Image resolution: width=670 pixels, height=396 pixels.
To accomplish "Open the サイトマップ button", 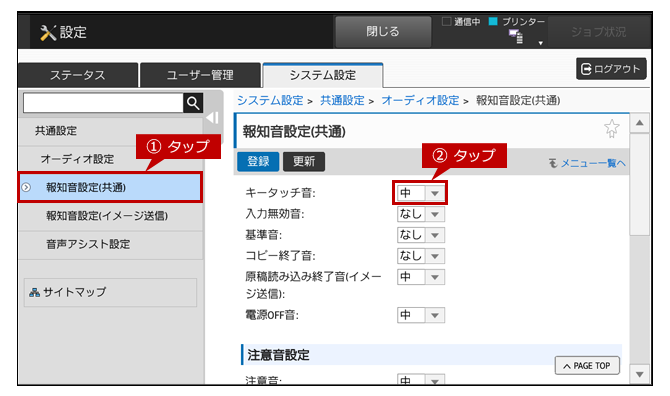I will (110, 293).
